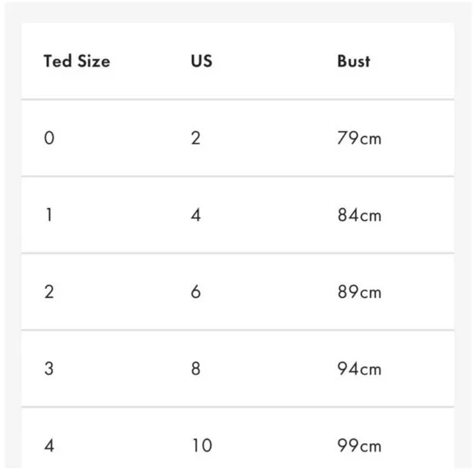
Task: Select Ted Size 1 cell
Action: click(49, 215)
